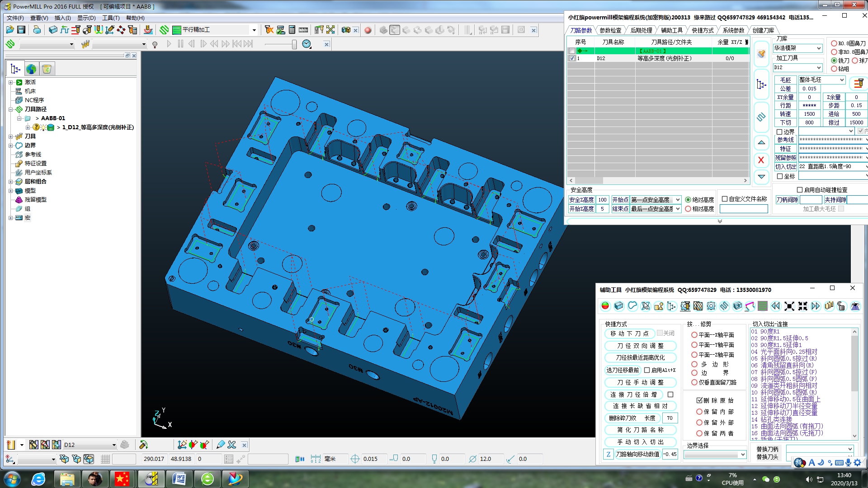Enable the 启用自动碰撞检查 checkbox

(800, 190)
